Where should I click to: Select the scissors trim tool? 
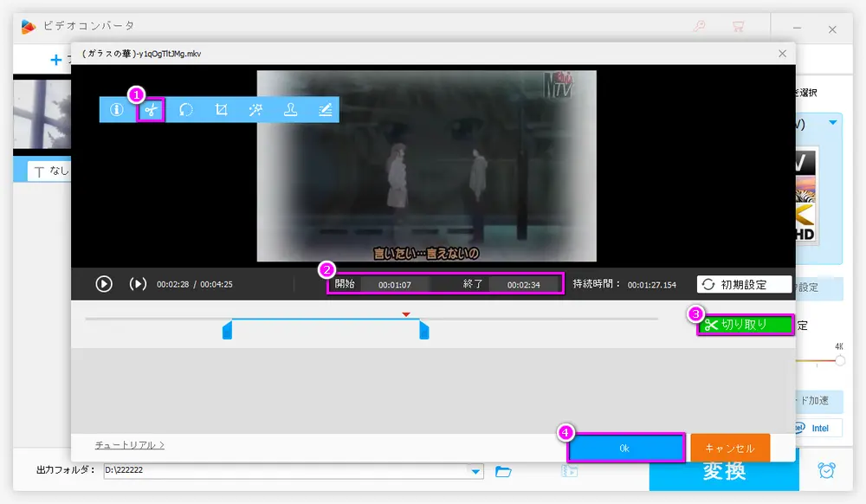151,110
